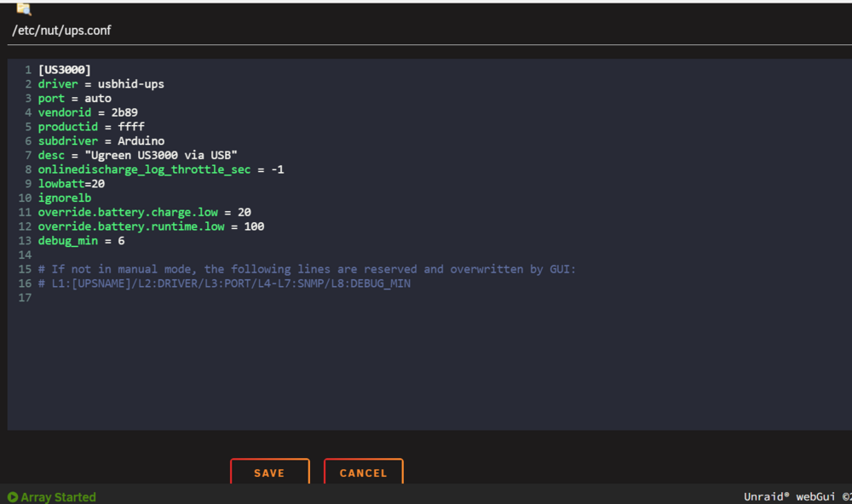Click the line subdriver = Arduino

pyautogui.click(x=101, y=140)
